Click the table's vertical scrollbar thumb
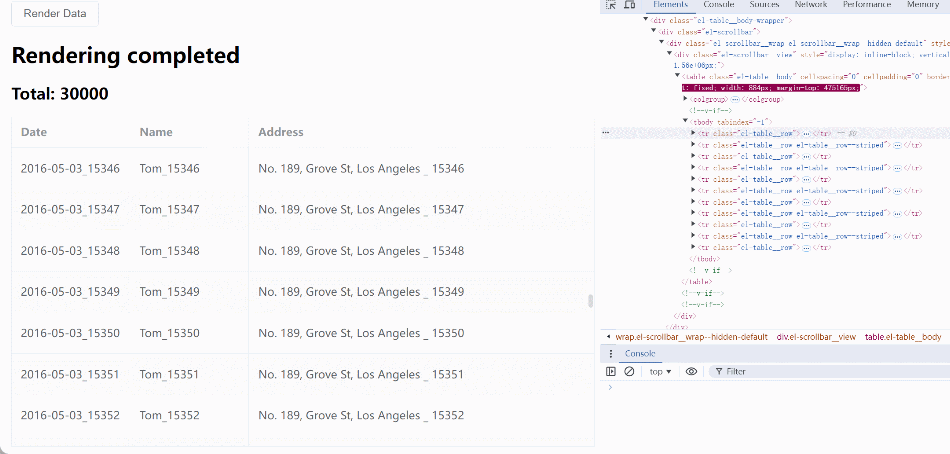This screenshot has height=454, width=950. coord(591,301)
